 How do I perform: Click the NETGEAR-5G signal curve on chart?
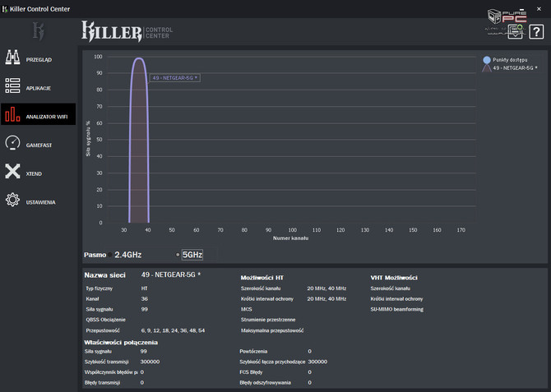(139, 141)
